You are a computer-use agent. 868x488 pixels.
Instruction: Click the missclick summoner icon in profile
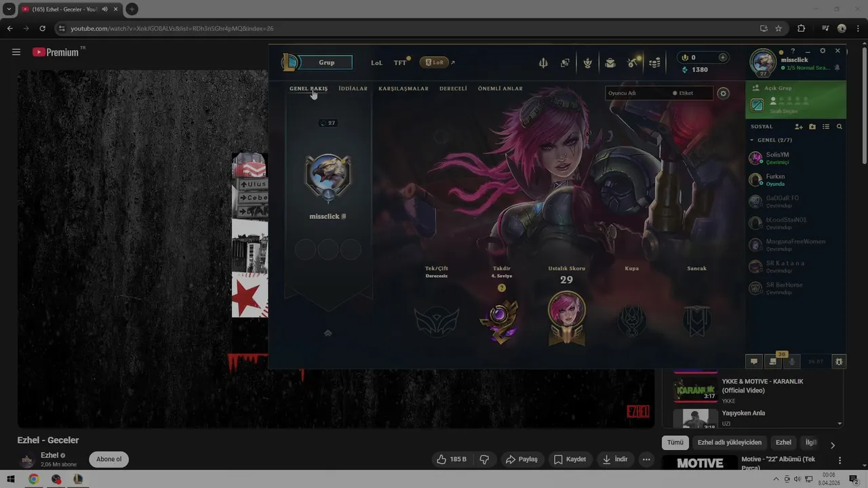(328, 176)
